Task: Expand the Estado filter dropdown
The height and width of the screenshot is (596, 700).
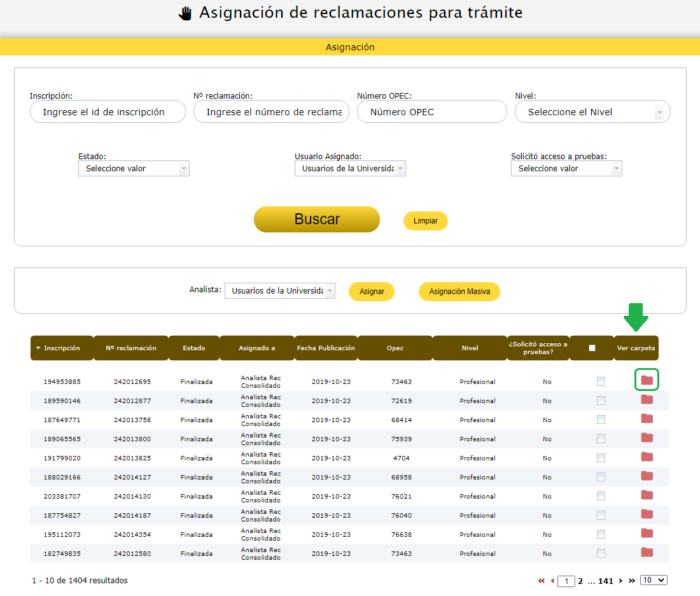Action: [x=134, y=169]
